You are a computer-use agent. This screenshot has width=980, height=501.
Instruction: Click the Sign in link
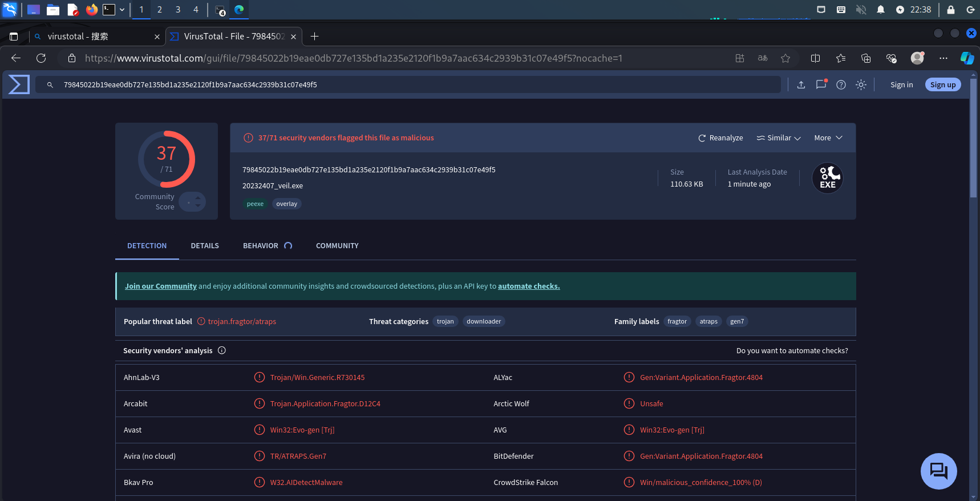(901, 85)
